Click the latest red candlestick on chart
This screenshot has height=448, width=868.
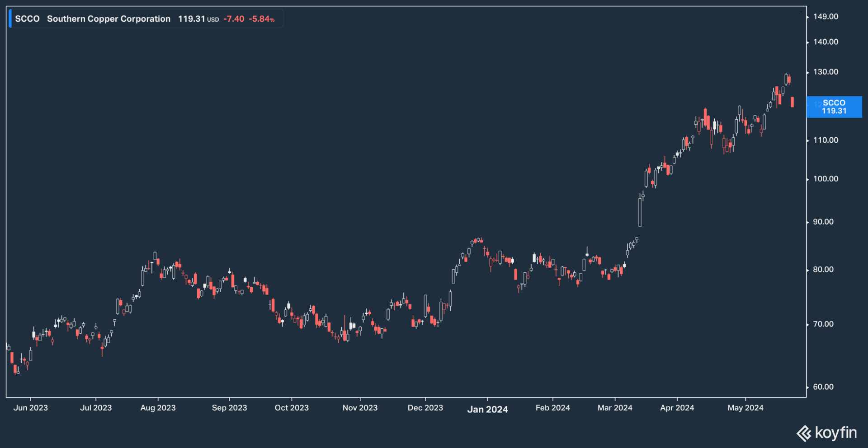pyautogui.click(x=792, y=102)
